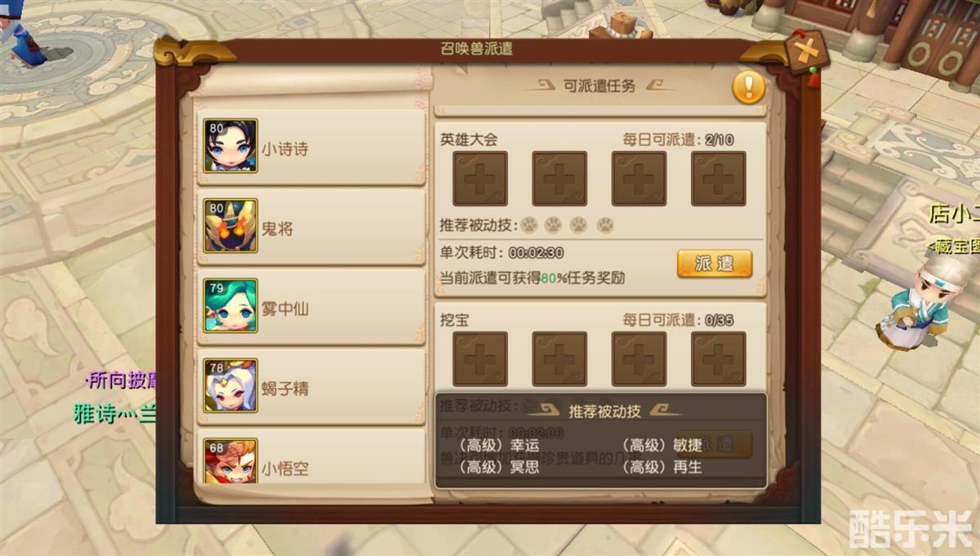Add beast to first 挖宝 slot
This screenshot has height=556, width=980.
[x=480, y=358]
